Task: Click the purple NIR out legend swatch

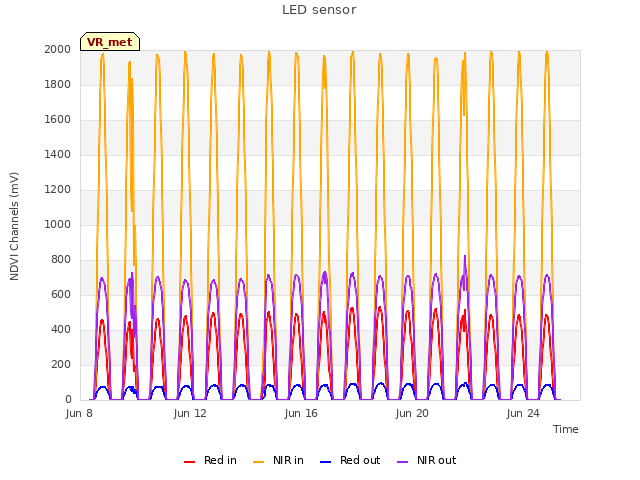Action: (x=402, y=462)
